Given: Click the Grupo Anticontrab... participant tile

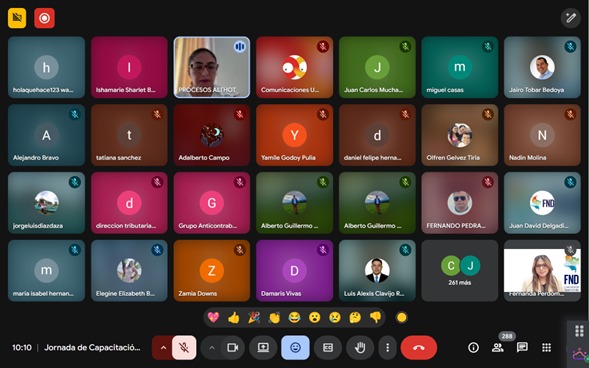Looking at the screenshot, I should click(x=212, y=203).
